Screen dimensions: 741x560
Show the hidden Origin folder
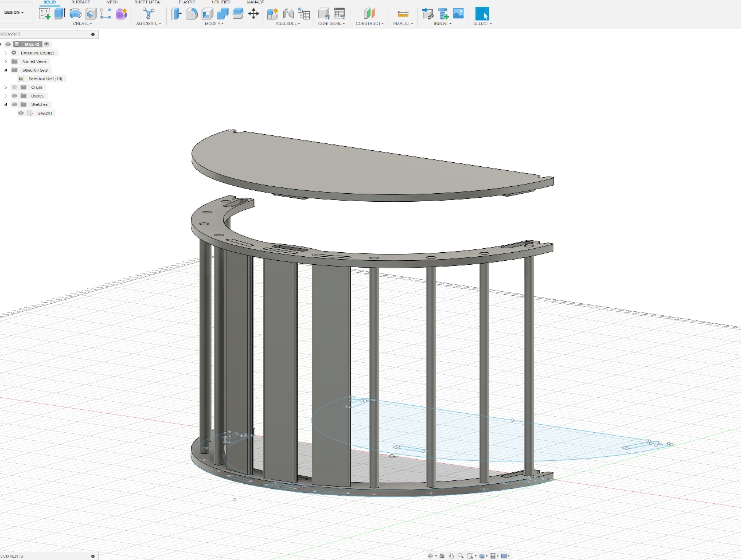(14, 87)
